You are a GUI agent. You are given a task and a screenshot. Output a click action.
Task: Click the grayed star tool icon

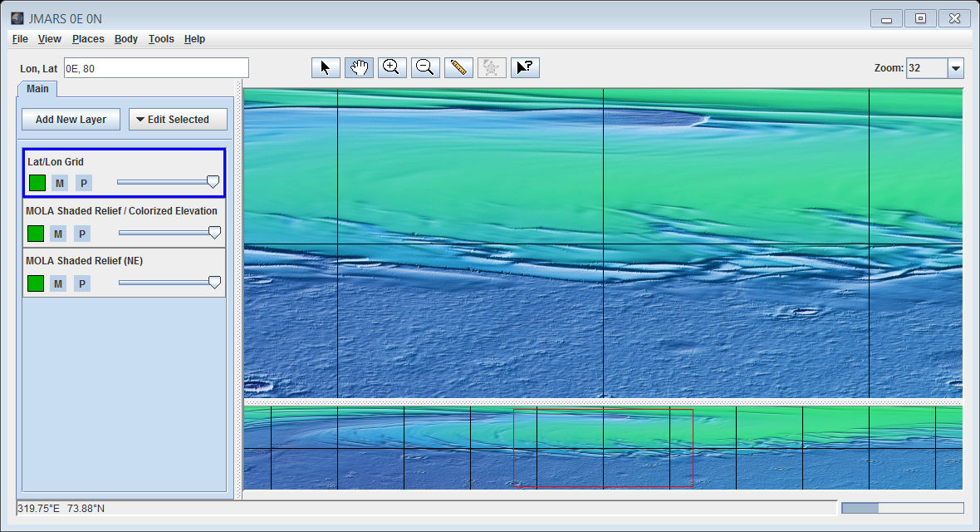click(492, 67)
